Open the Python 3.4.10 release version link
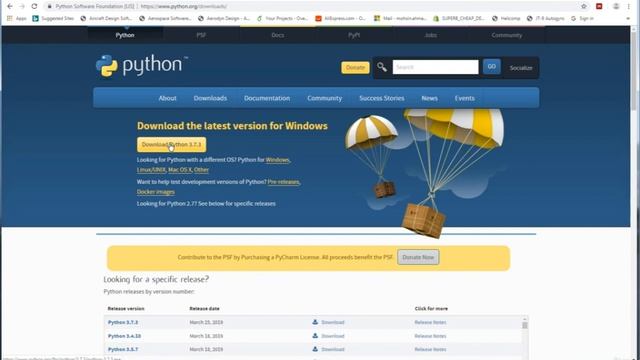The height and width of the screenshot is (360, 640). coord(124,336)
